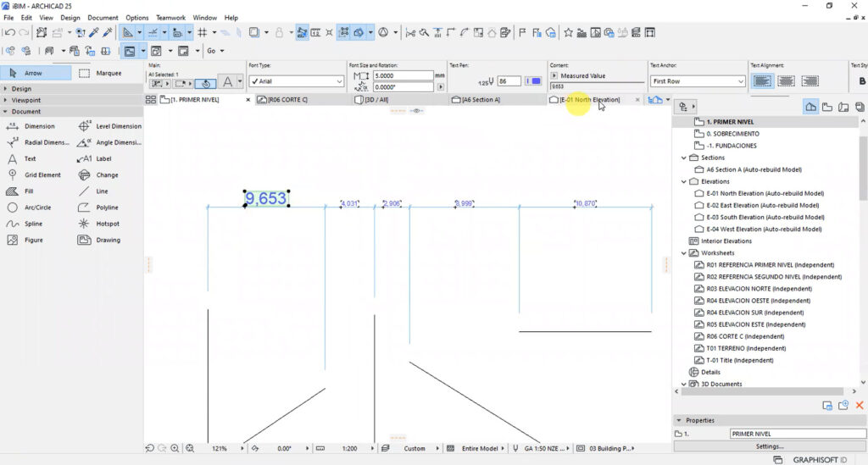Click the blue text pen color swatch
868x465 pixels.
pos(533,81)
